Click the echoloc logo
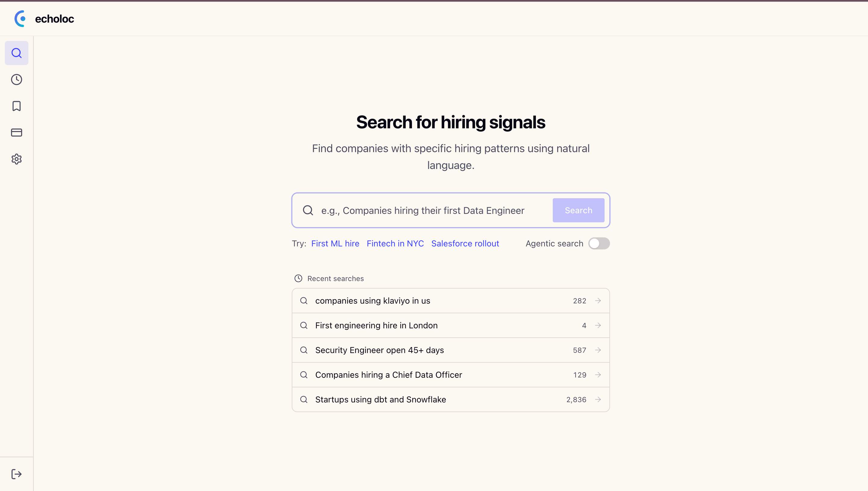868x491 pixels. coord(44,19)
